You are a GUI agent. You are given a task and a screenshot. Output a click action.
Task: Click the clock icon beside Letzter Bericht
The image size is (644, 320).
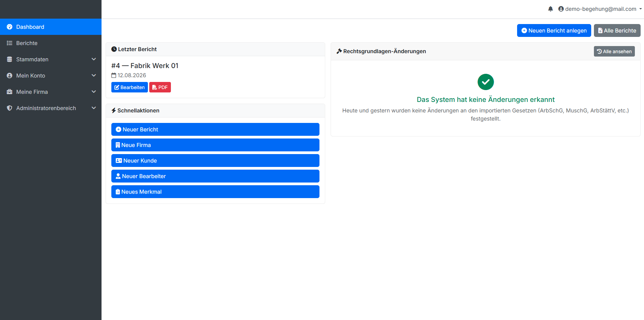pyautogui.click(x=114, y=49)
